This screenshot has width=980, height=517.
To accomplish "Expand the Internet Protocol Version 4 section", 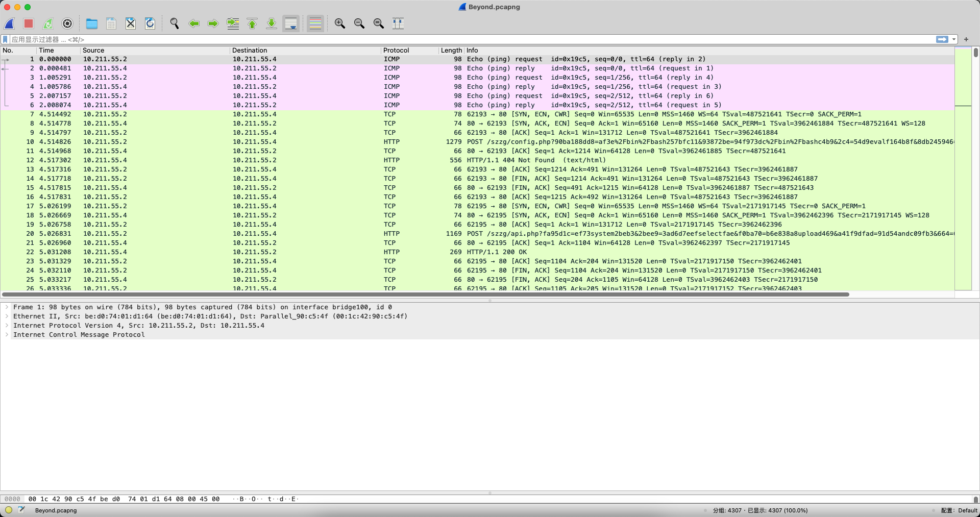I will pos(7,326).
